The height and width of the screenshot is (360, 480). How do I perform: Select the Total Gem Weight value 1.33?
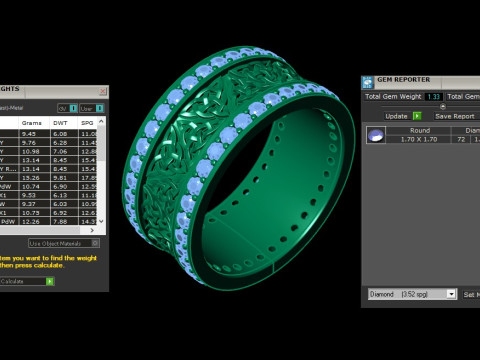[x=434, y=97]
